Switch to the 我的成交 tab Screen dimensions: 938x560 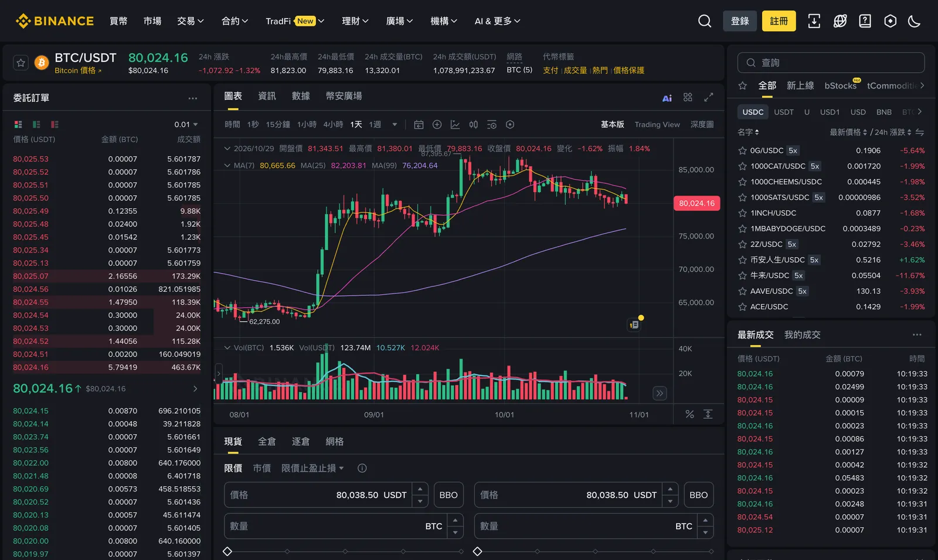click(802, 335)
